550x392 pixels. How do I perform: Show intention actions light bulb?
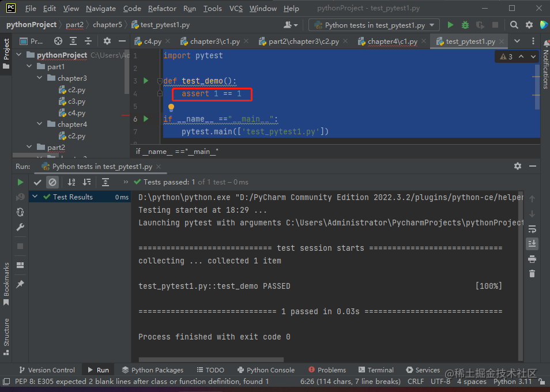point(171,107)
